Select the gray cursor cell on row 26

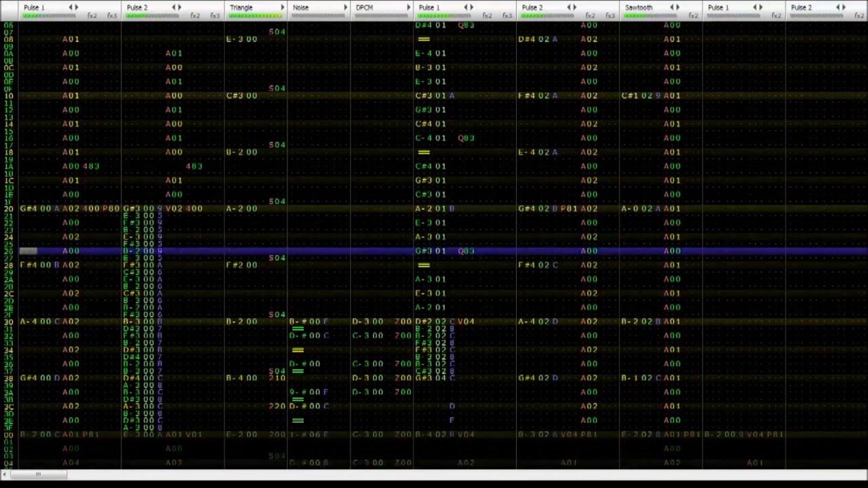click(28, 251)
